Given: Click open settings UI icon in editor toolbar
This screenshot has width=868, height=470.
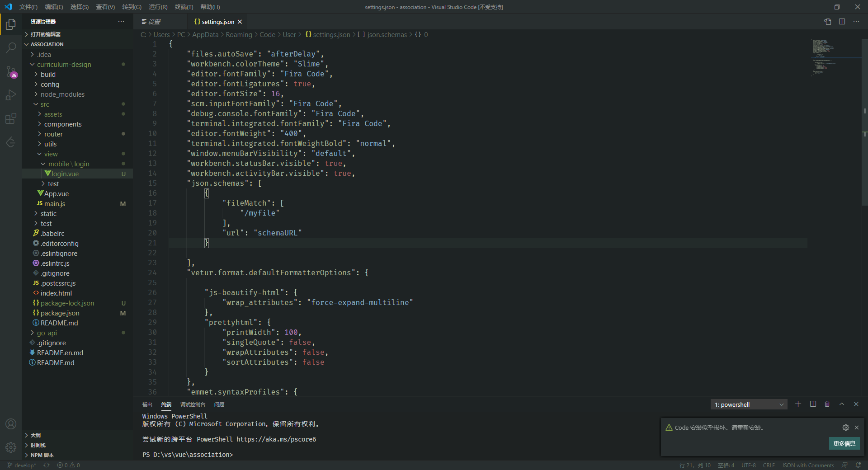Looking at the screenshot, I should (827, 22).
